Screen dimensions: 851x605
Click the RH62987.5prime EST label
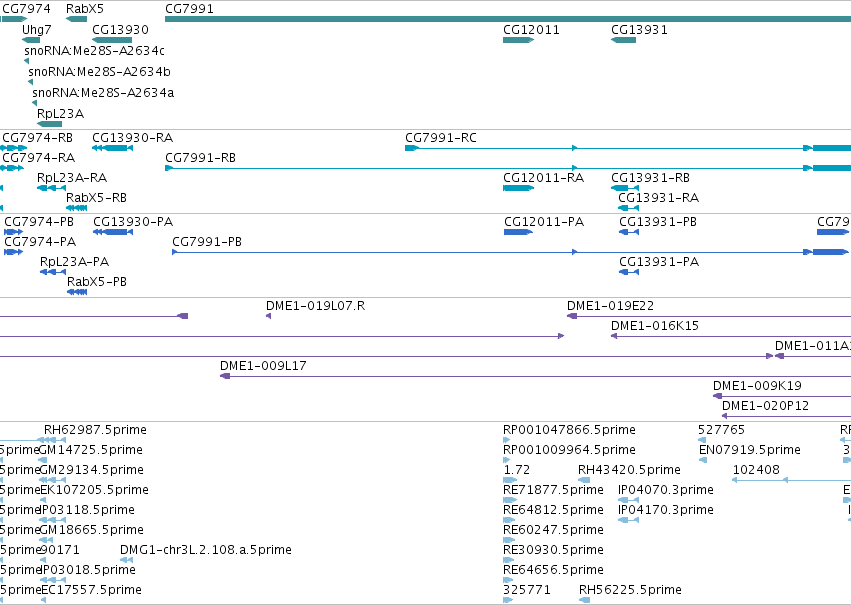click(x=96, y=430)
